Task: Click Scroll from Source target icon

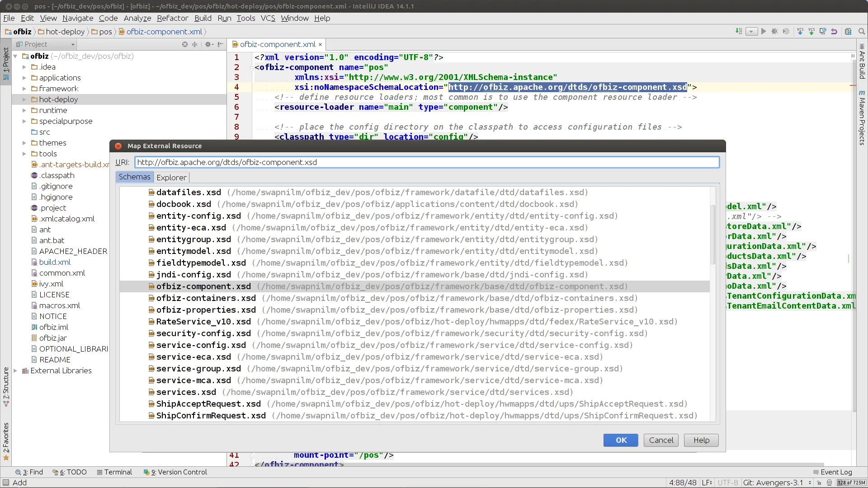Action: click(184, 44)
